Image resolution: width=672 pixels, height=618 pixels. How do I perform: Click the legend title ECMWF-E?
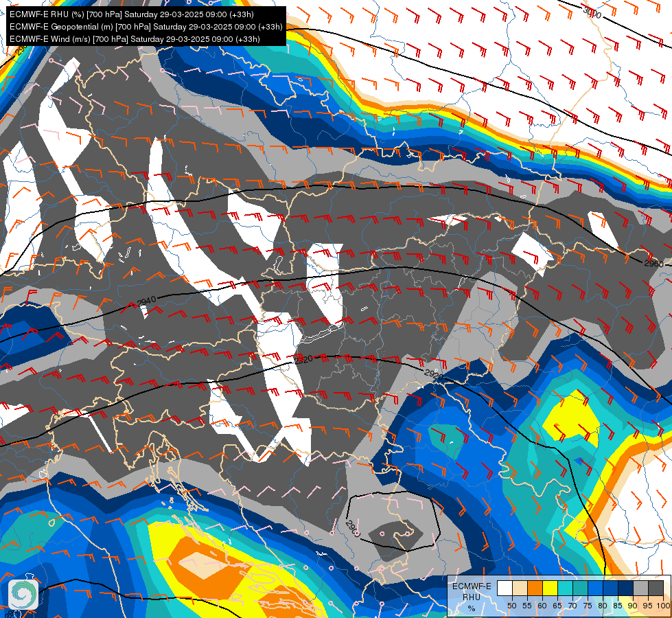(472, 586)
